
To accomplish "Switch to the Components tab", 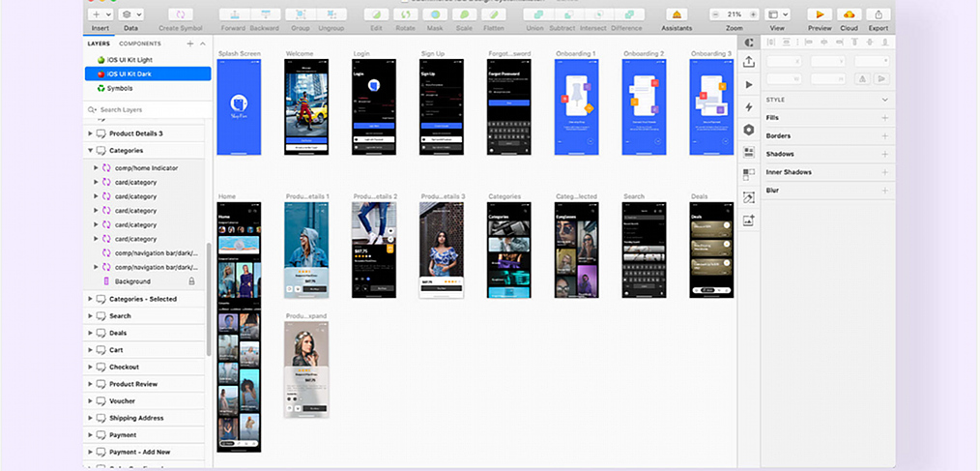I will 139,44.
